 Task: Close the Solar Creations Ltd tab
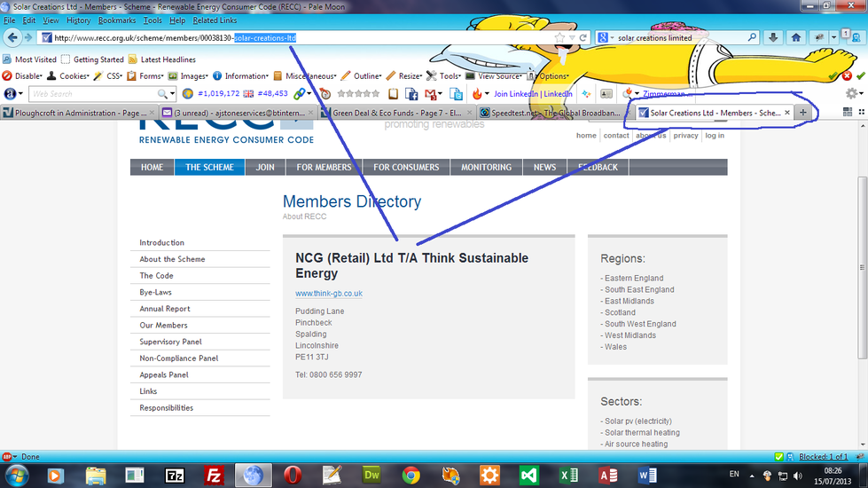787,113
